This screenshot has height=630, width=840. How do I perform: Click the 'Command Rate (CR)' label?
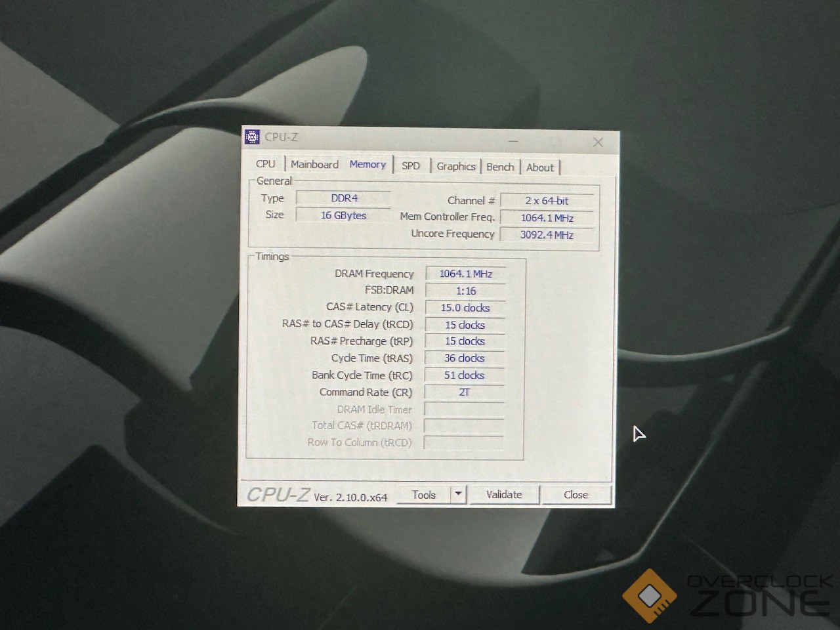[366, 392]
